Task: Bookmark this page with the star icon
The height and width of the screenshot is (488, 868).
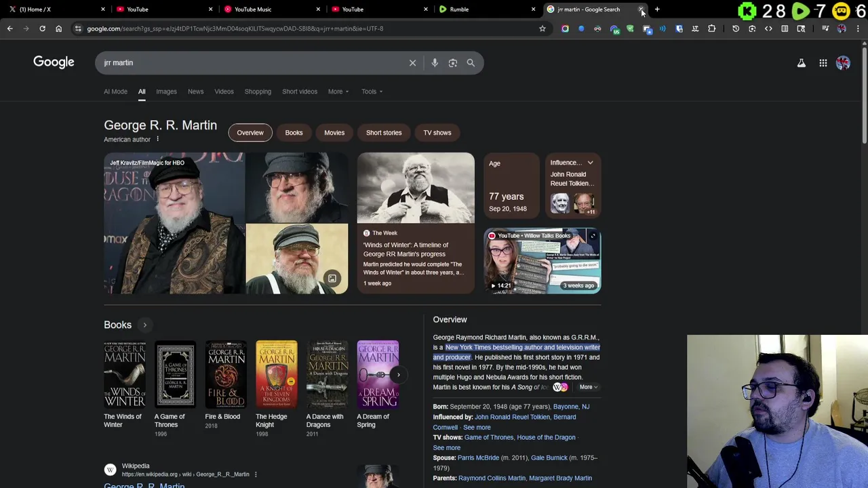Action: pos(542,28)
